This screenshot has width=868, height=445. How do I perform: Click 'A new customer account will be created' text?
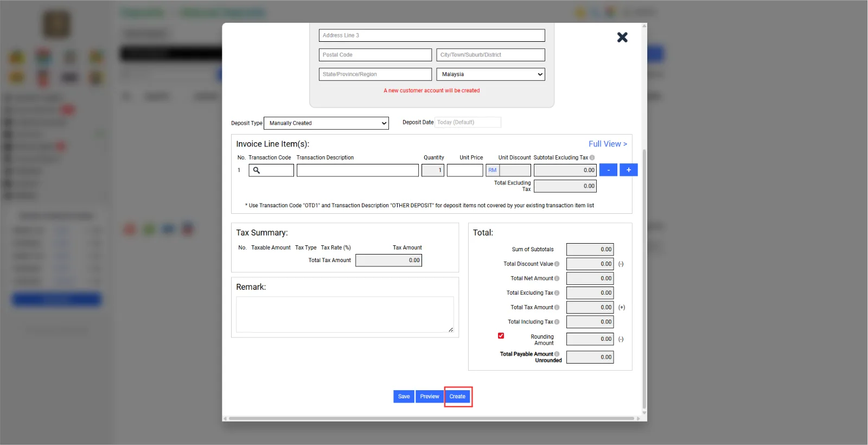[x=432, y=91]
